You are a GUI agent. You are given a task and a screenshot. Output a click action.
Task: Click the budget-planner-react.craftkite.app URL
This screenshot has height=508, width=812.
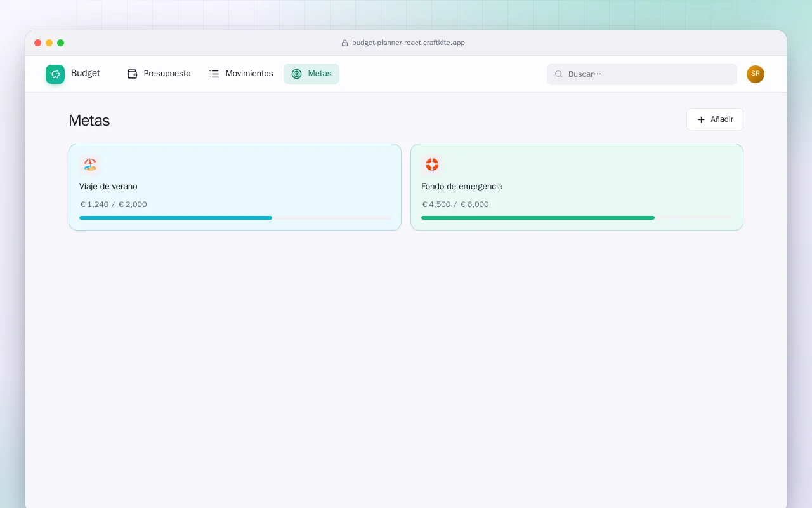coord(409,43)
